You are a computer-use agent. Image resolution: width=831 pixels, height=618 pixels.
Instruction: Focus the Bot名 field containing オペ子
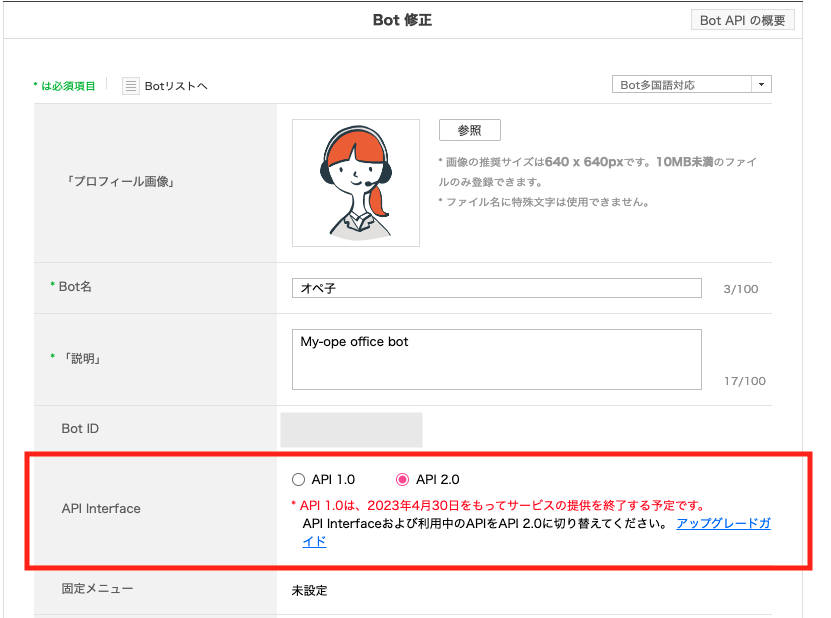tap(497, 288)
